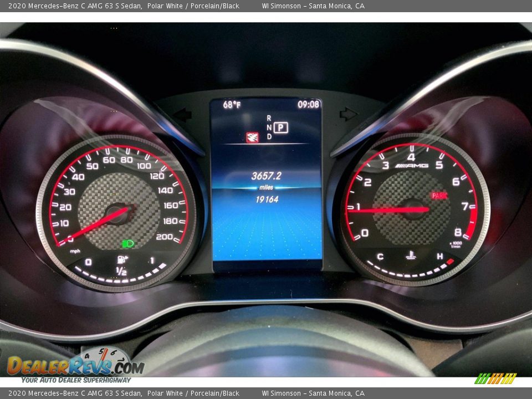Tap the 30 mark on the speedometer

(x=69, y=192)
